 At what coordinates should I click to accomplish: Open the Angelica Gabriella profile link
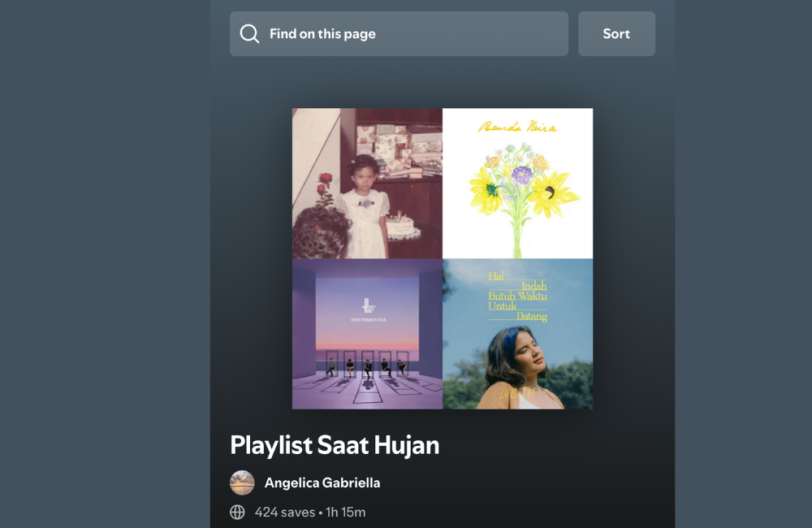pos(322,483)
